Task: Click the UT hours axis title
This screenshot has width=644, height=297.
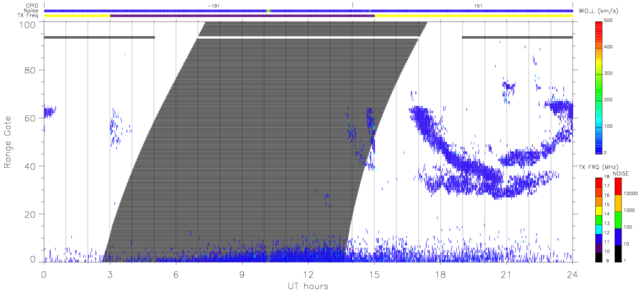Action: coord(308,286)
